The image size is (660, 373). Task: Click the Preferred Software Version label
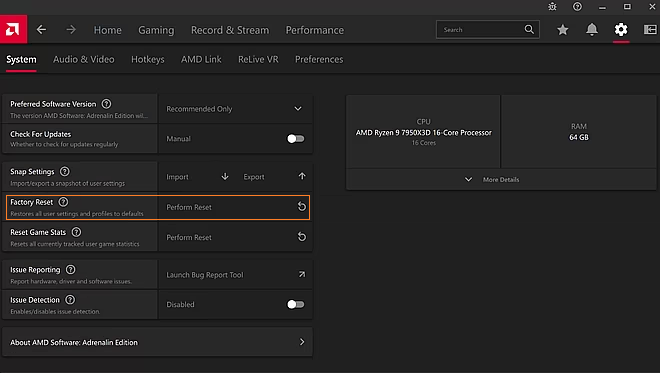[53, 104]
